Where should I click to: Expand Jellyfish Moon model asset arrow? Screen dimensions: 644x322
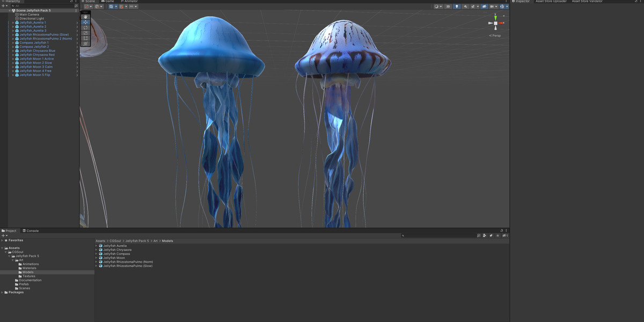97,258
